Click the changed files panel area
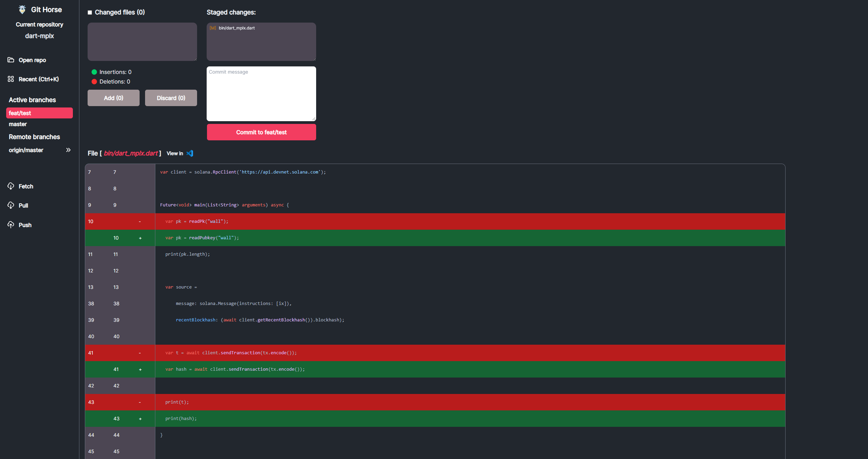The height and width of the screenshot is (459, 868). click(x=142, y=41)
